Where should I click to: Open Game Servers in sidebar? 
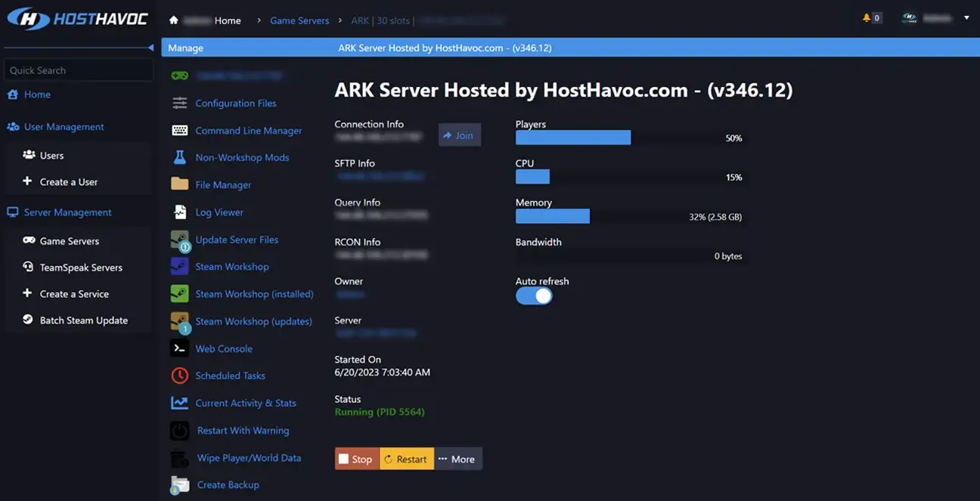pyautogui.click(x=69, y=241)
